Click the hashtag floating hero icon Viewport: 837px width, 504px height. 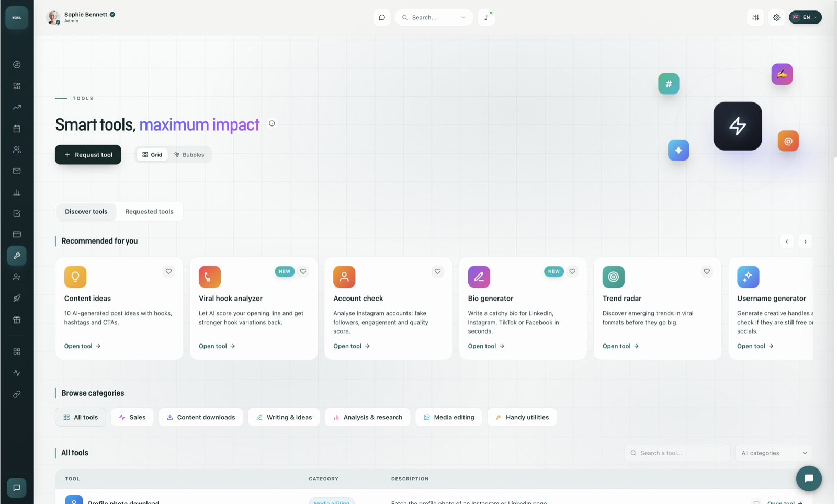point(669,84)
